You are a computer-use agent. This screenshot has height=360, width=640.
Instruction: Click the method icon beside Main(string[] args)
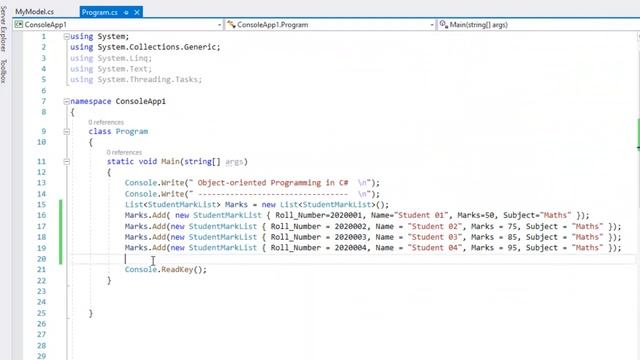444,24
